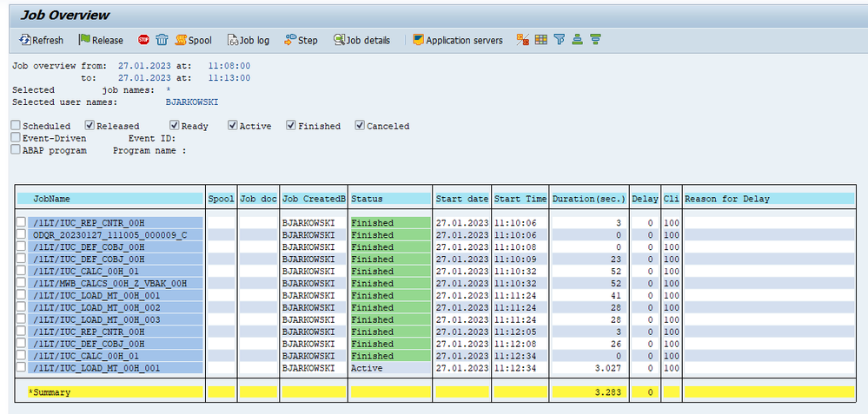Click the Job doc column header
This screenshot has width=868, height=414.
[x=259, y=199]
